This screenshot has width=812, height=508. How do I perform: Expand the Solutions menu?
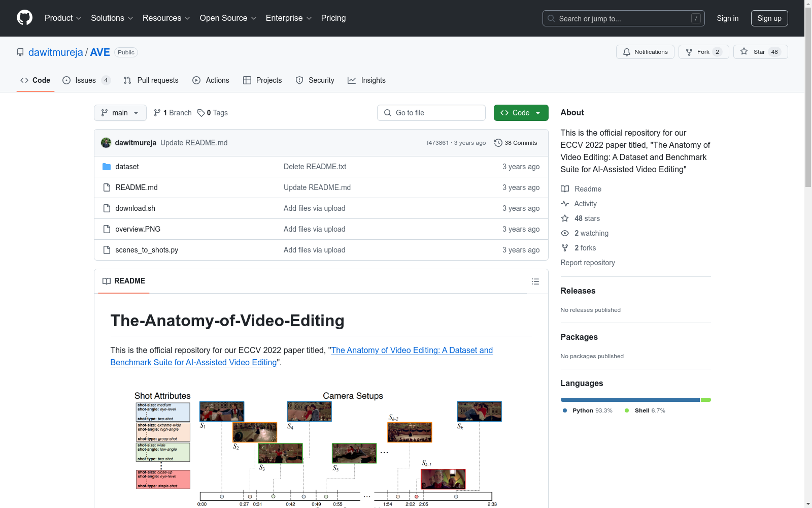(112, 18)
